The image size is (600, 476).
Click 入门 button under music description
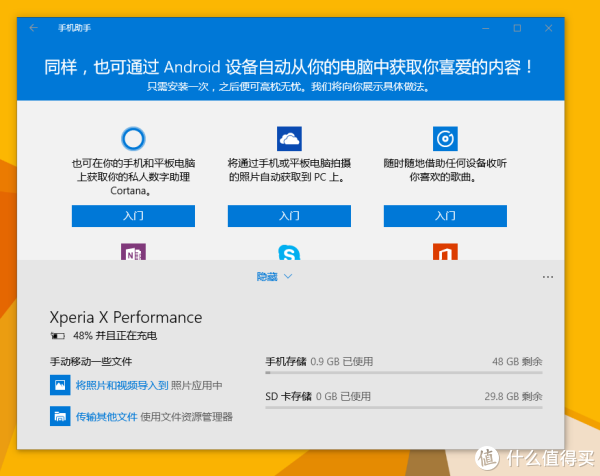(445, 216)
